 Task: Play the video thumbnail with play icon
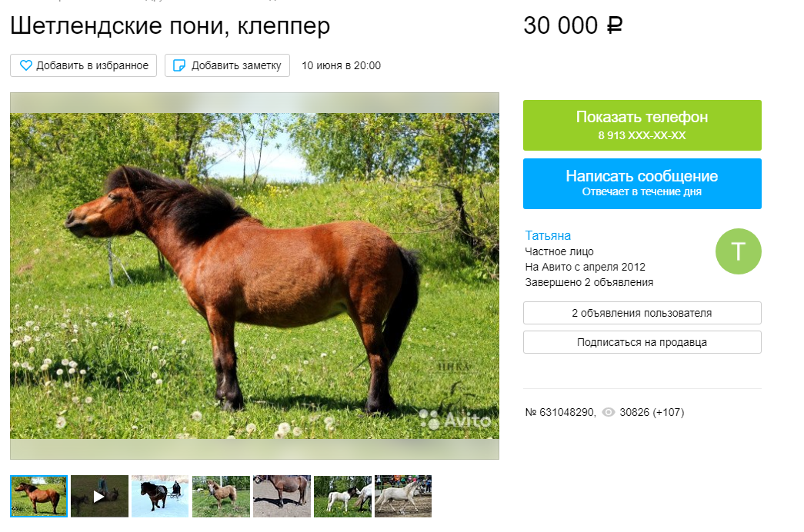[99, 496]
